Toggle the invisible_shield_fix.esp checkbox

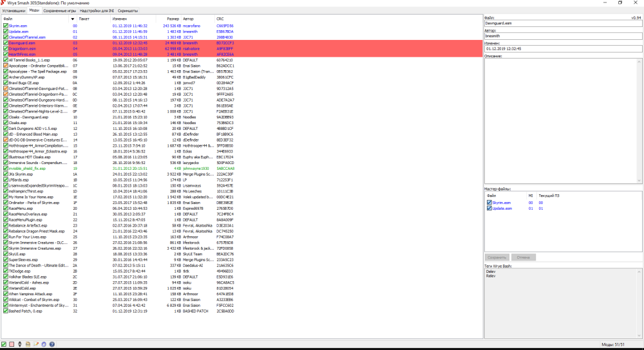point(6,168)
